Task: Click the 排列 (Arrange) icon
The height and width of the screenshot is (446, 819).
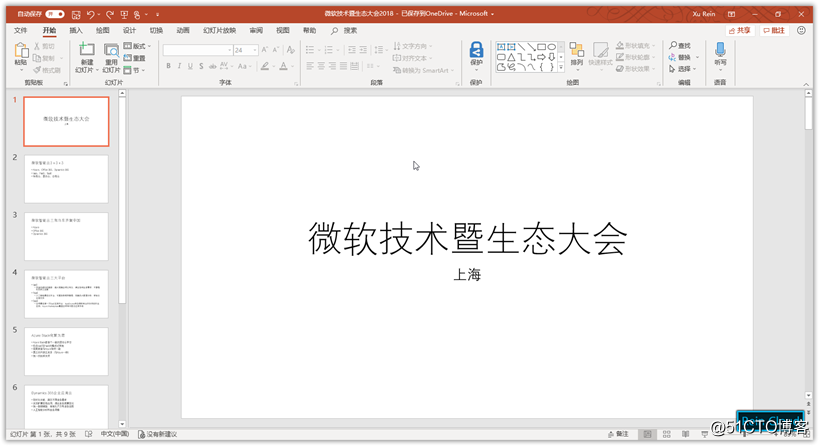Action: [577, 51]
